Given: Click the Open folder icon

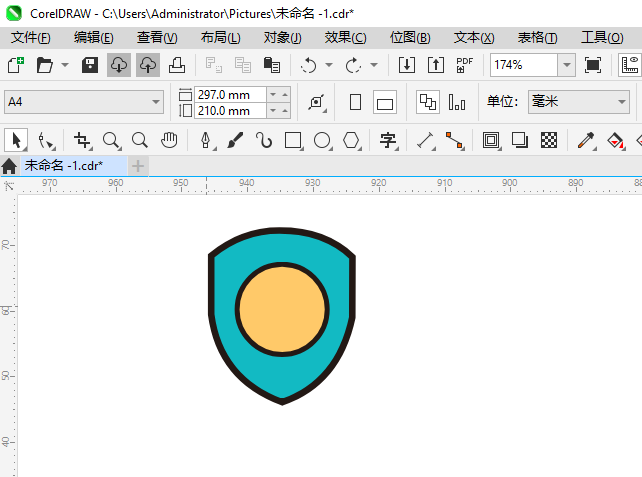Looking at the screenshot, I should coord(45,65).
